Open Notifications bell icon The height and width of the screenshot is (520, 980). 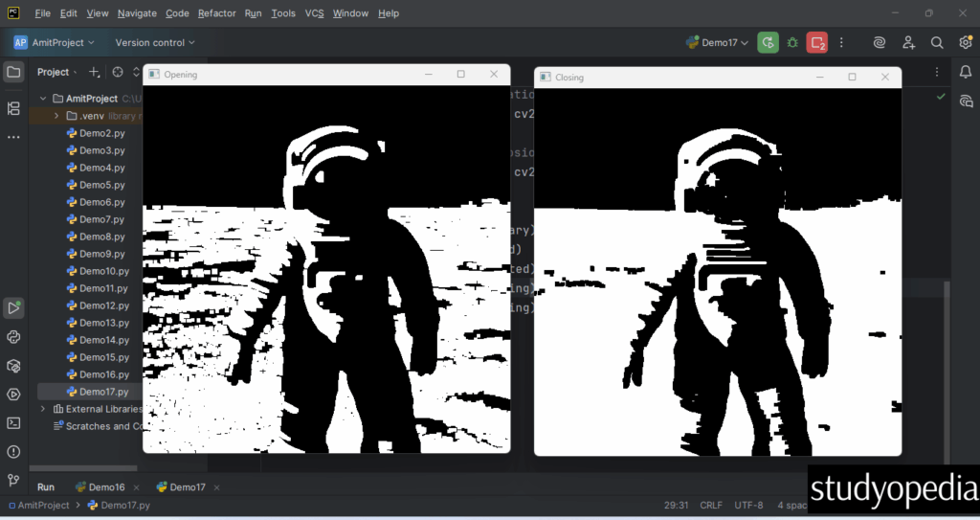(x=966, y=72)
